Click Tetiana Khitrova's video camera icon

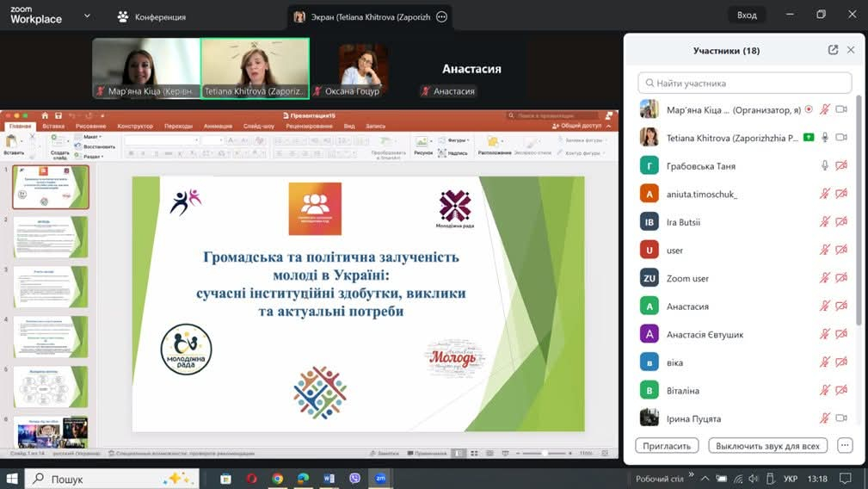click(x=841, y=138)
